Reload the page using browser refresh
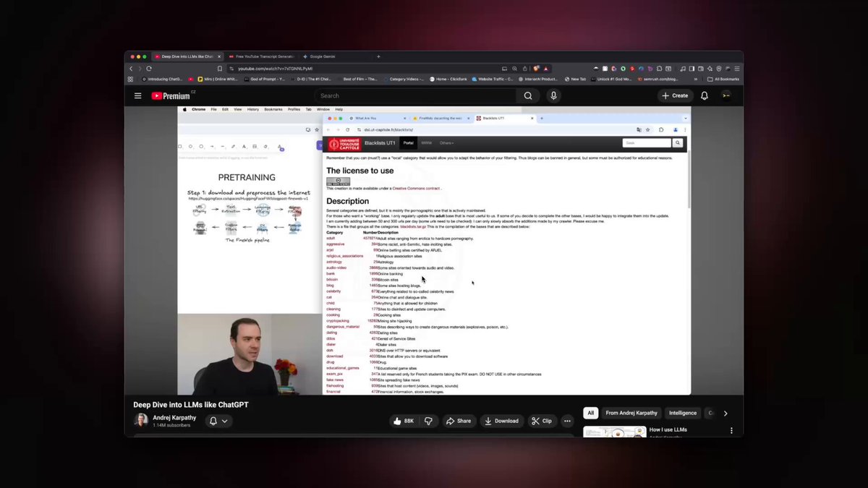The image size is (868, 488). pyautogui.click(x=149, y=69)
